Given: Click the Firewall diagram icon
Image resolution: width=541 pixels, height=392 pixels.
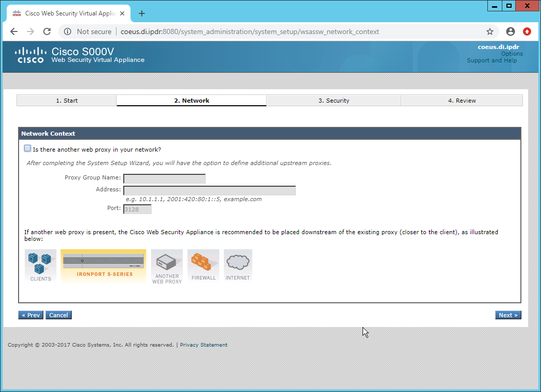Looking at the screenshot, I should pyautogui.click(x=203, y=266).
